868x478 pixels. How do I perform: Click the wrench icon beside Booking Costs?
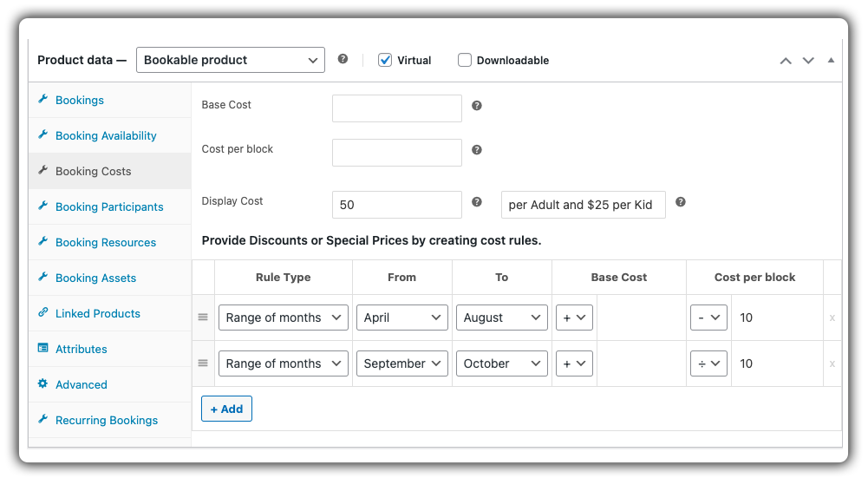point(42,169)
